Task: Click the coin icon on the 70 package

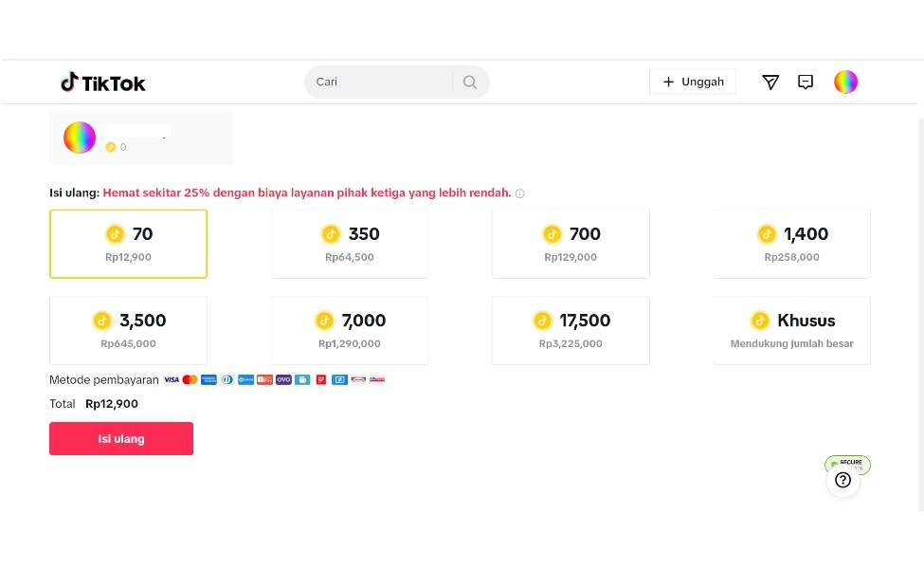Action: [x=116, y=234]
